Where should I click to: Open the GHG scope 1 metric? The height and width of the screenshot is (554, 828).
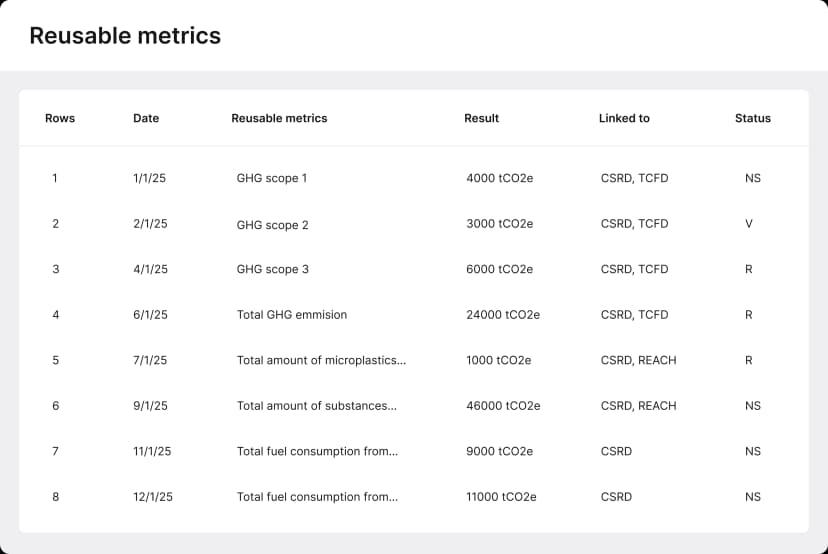point(272,179)
